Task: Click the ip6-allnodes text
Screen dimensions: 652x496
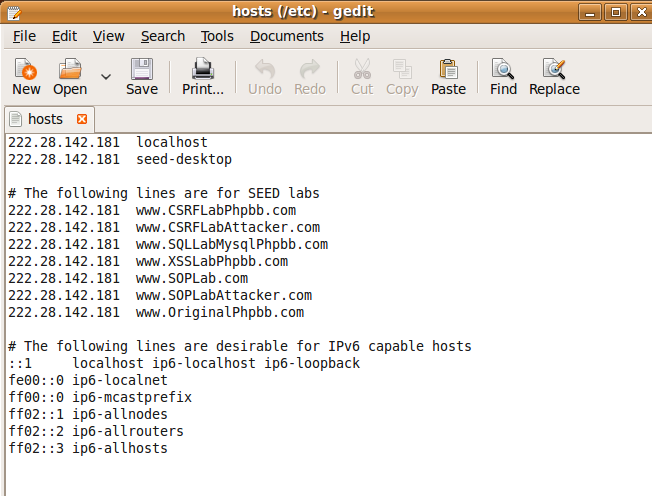Action: [x=120, y=415]
